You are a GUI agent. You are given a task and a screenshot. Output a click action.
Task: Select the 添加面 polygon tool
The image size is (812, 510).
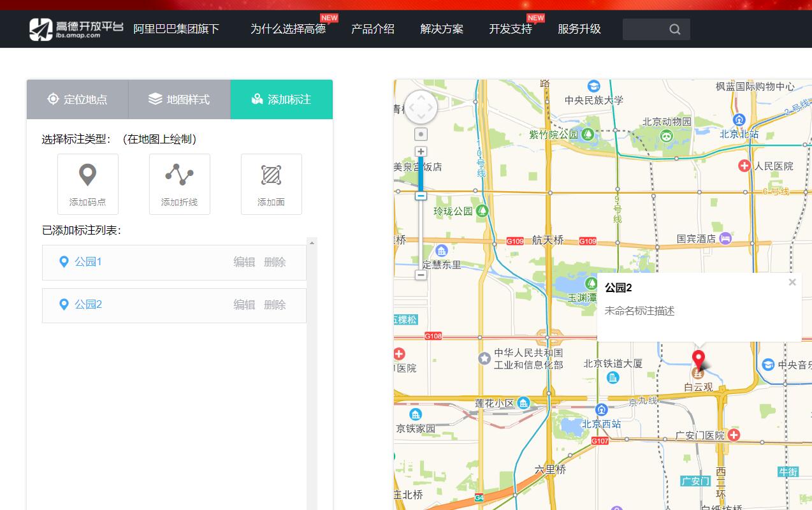271,184
